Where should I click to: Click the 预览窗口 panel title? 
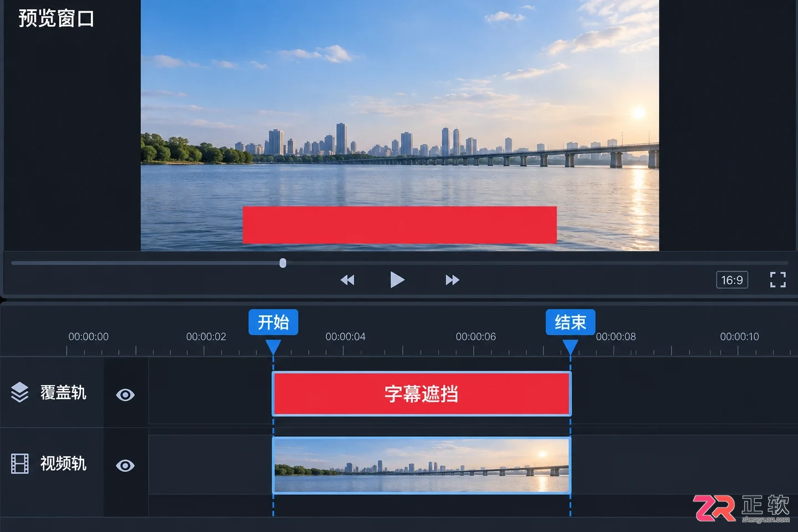[x=57, y=18]
